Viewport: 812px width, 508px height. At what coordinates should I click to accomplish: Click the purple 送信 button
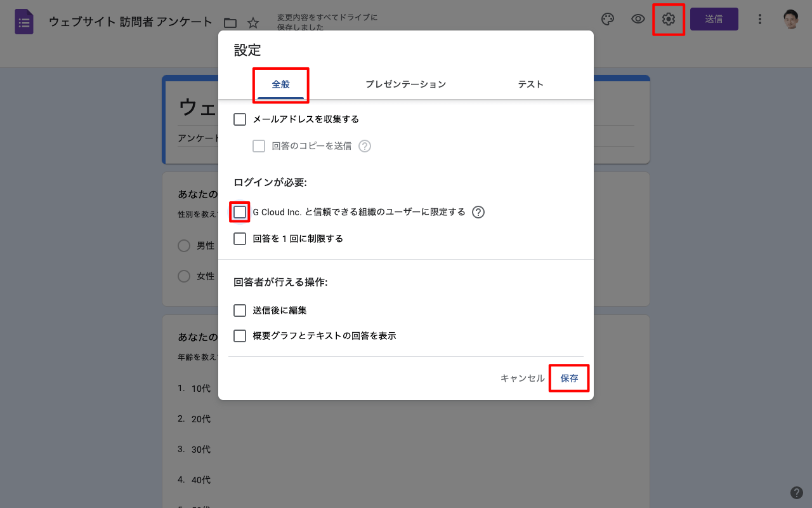(x=714, y=19)
